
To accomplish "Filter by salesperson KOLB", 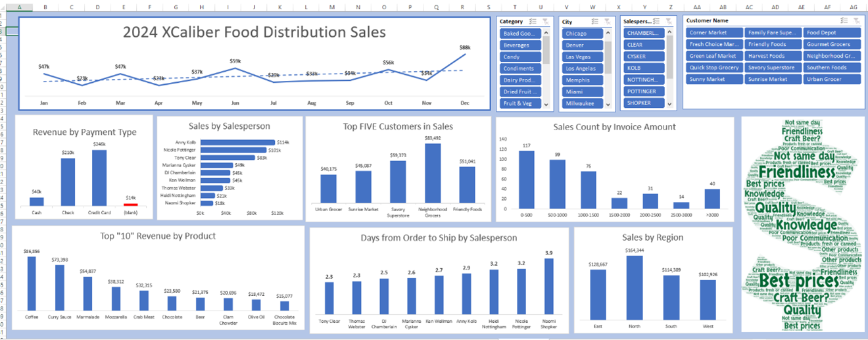I will click(x=643, y=68).
